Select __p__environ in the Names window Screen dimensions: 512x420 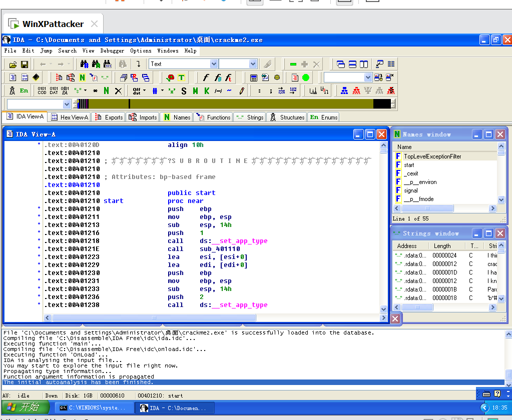click(x=420, y=182)
